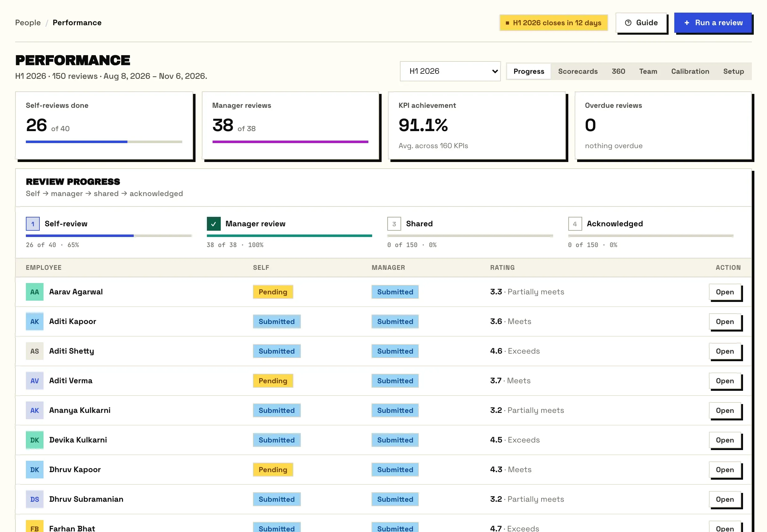767x532 pixels.
Task: Click Devika Kulkarni's DK avatar
Action: tap(35, 440)
